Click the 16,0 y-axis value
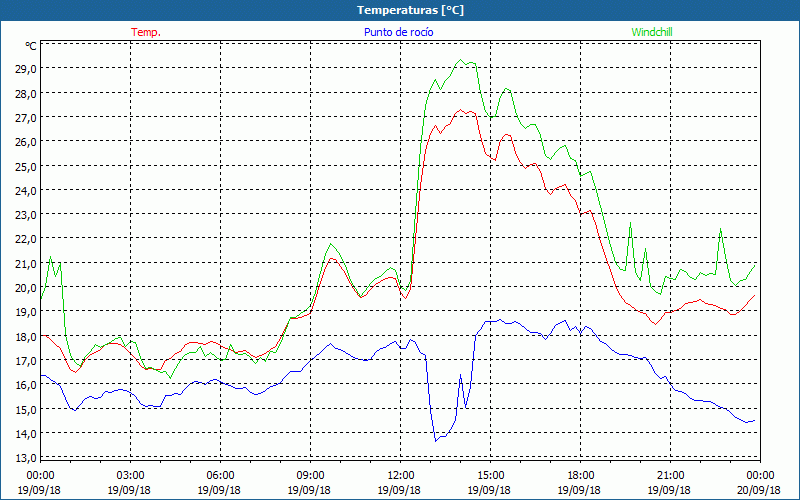The height and width of the screenshot is (500, 800). pyautogui.click(x=26, y=385)
